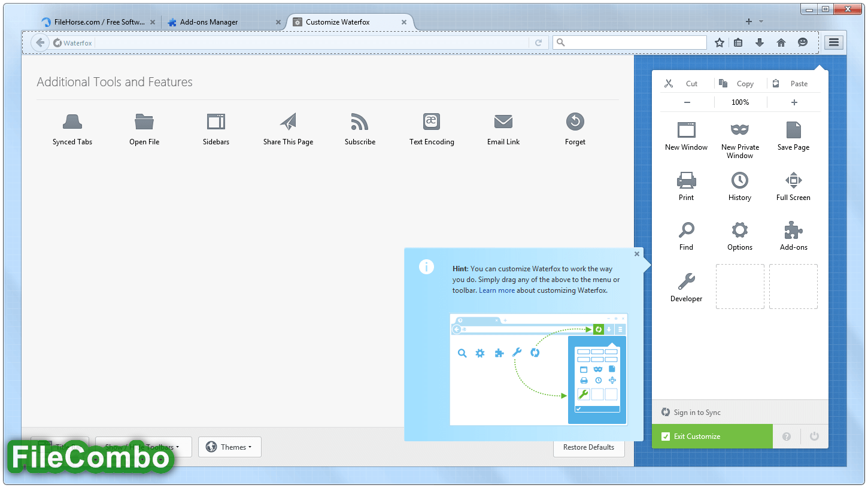Image resolution: width=868 pixels, height=488 pixels.
Task: Click the Home toolbar icon
Action: [781, 43]
